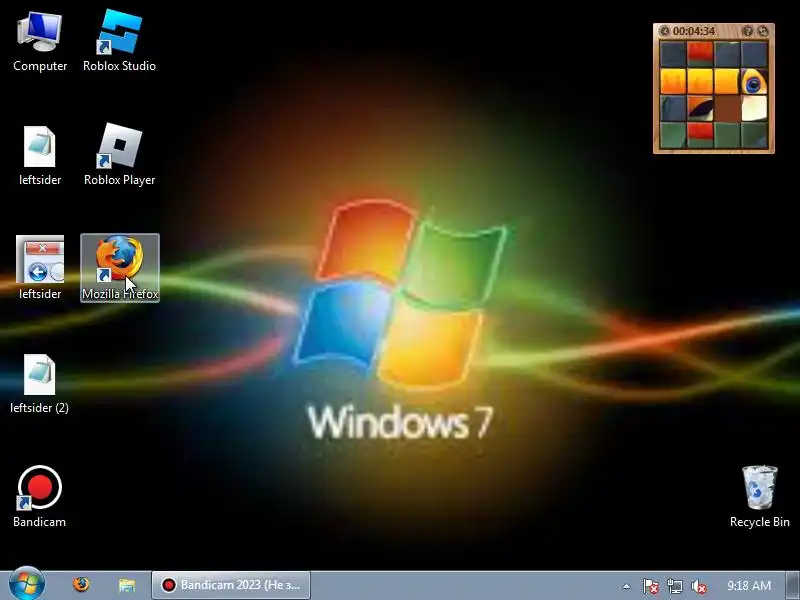Slide the toucan eye puzzle tile
This screenshot has height=600, width=800.
click(754, 81)
